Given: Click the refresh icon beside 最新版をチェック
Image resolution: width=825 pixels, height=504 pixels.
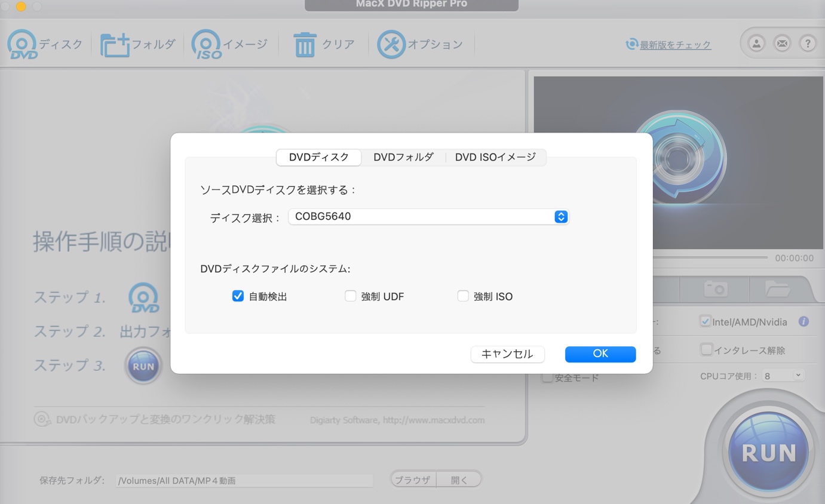Looking at the screenshot, I should tap(631, 44).
